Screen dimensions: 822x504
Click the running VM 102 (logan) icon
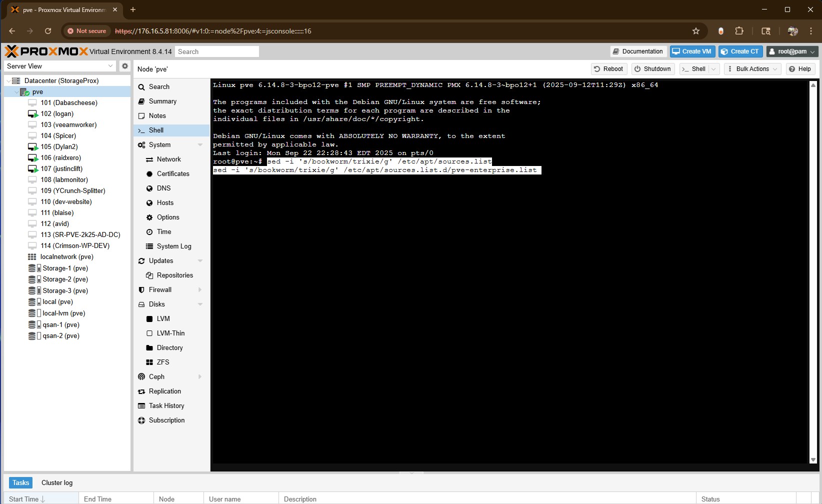(32, 114)
